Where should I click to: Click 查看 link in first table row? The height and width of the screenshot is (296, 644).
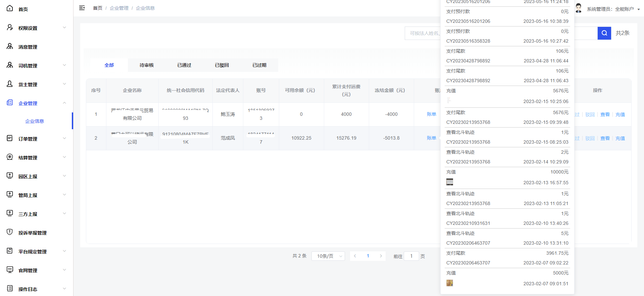[x=605, y=114]
